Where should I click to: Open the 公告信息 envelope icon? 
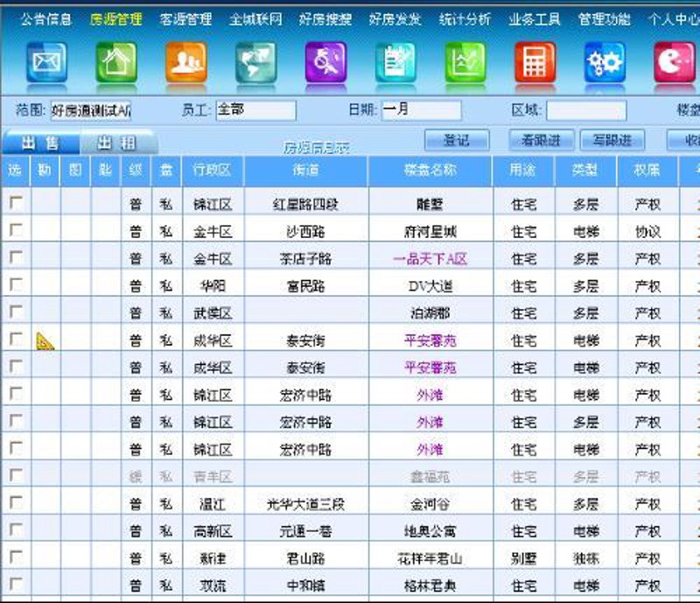click(47, 62)
